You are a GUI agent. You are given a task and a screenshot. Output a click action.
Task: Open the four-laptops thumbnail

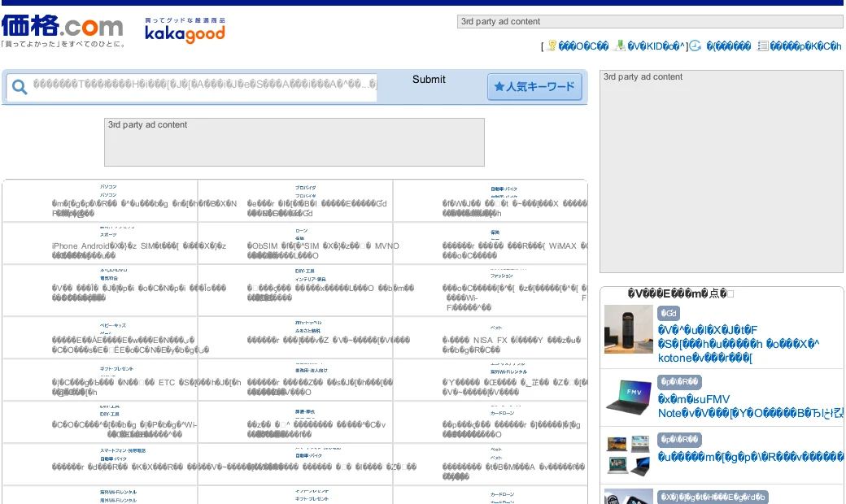coord(629,455)
